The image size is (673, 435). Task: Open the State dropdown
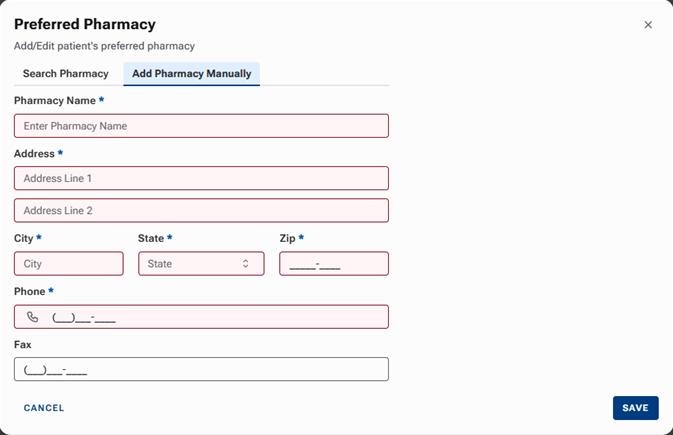point(201,264)
